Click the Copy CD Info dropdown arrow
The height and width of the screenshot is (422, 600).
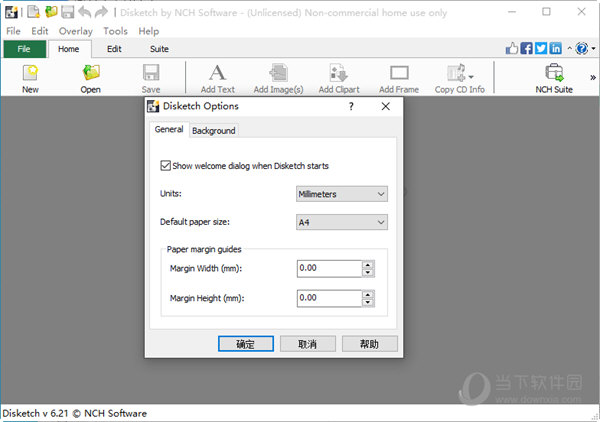[471, 77]
